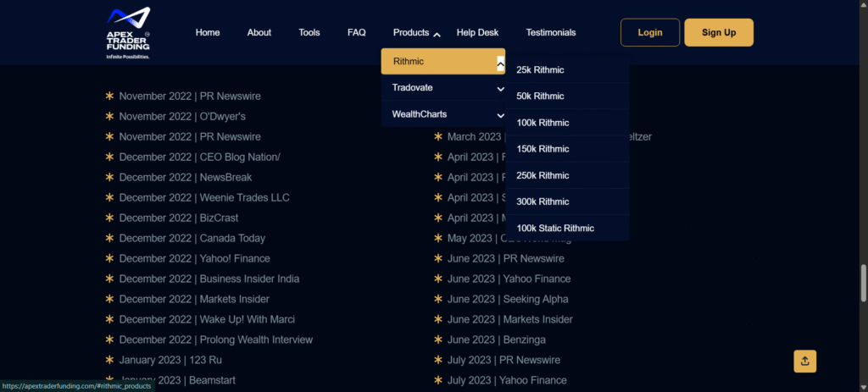Collapse the Products menu chevron
This screenshot has width=868, height=392.
[437, 34]
